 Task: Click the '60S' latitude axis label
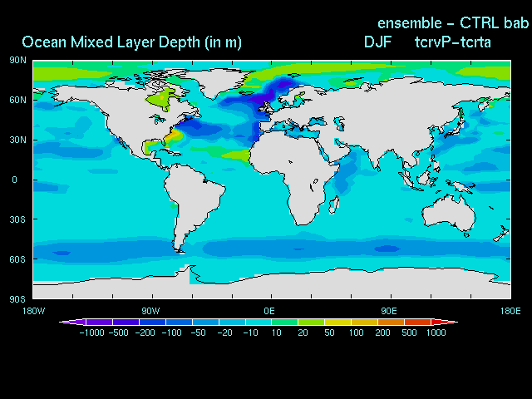18,259
